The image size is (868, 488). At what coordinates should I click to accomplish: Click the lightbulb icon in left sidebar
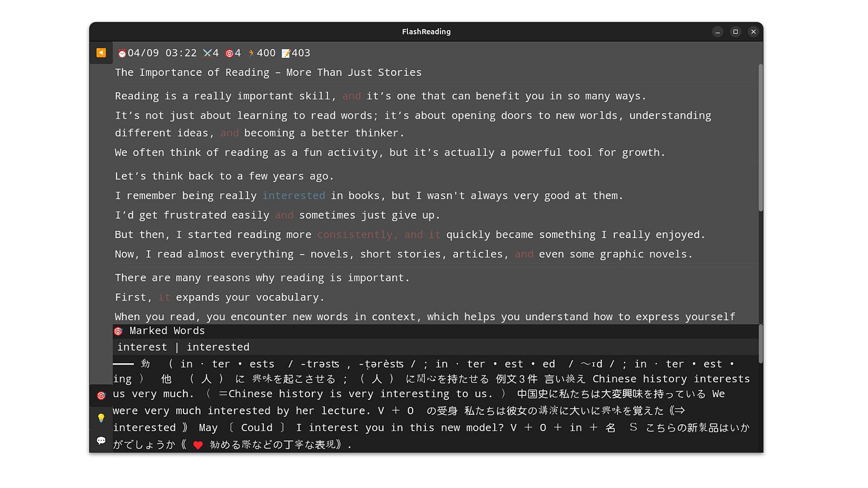[101, 418]
